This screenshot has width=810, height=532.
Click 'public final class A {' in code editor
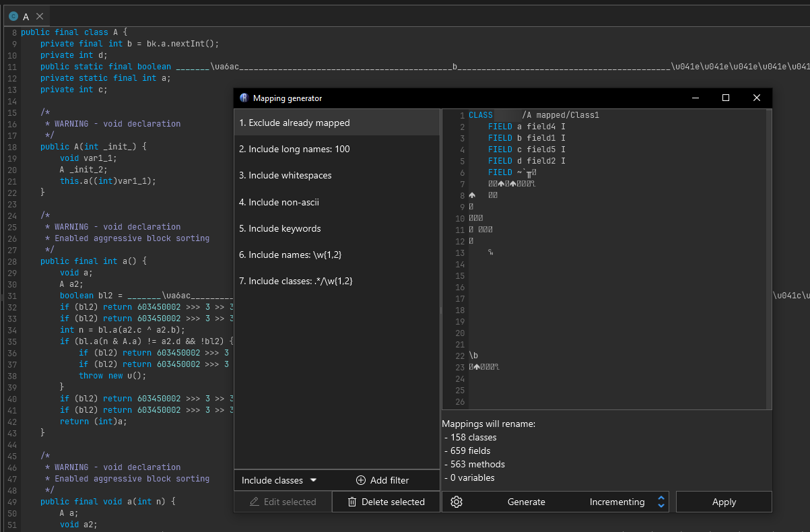[x=74, y=32]
